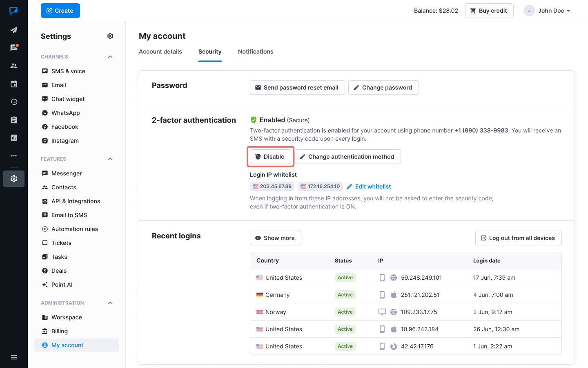The image size is (588, 368).
Task: Click the history clock icon in sidebar
Action: [14, 101]
